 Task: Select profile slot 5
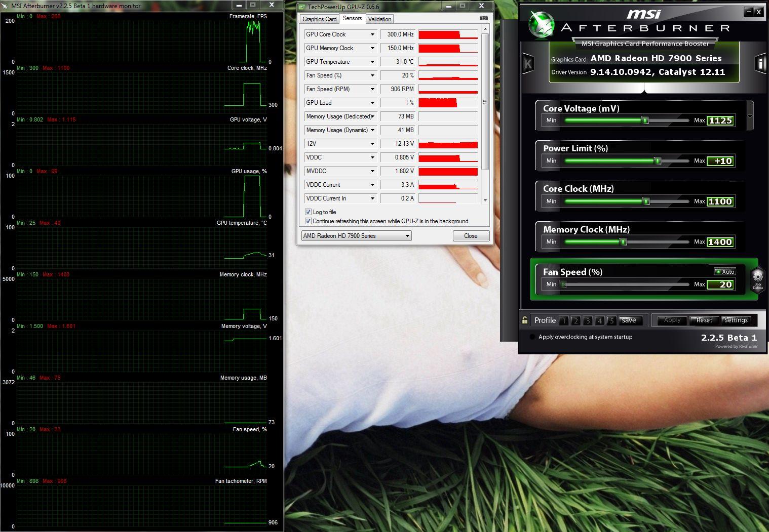611,320
